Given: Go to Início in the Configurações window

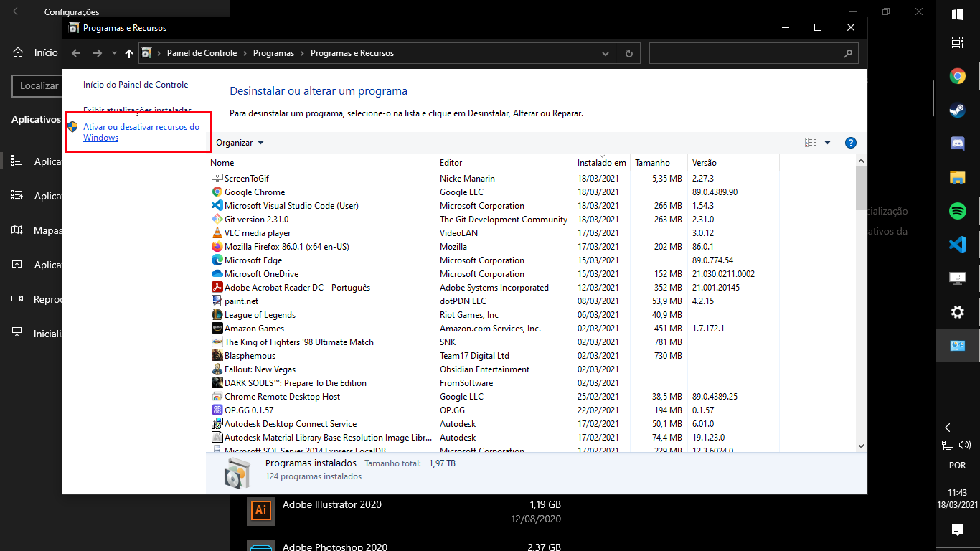Looking at the screenshot, I should point(36,52).
